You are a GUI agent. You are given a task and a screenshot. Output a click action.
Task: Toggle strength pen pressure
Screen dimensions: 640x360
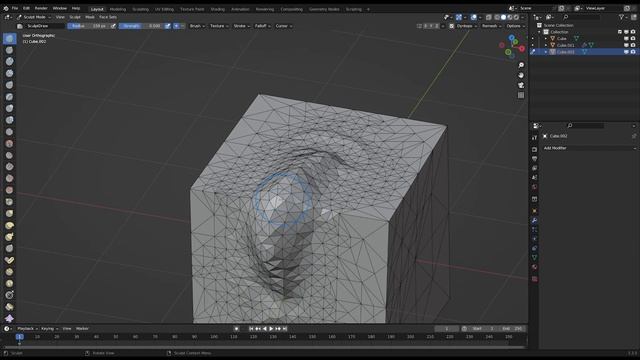(x=167, y=26)
